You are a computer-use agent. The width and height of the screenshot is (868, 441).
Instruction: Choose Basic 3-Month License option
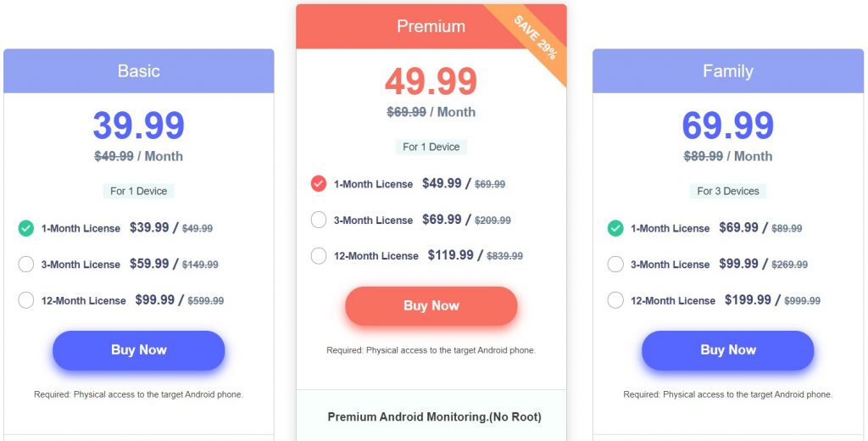click(x=26, y=265)
